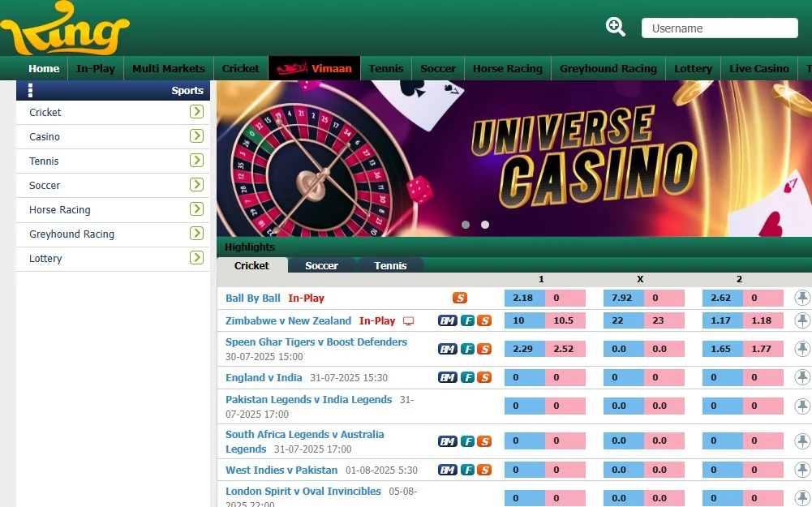Pin the South Africa Legends v Australia Legends match
Screen dimensions: 812x507
point(802,441)
